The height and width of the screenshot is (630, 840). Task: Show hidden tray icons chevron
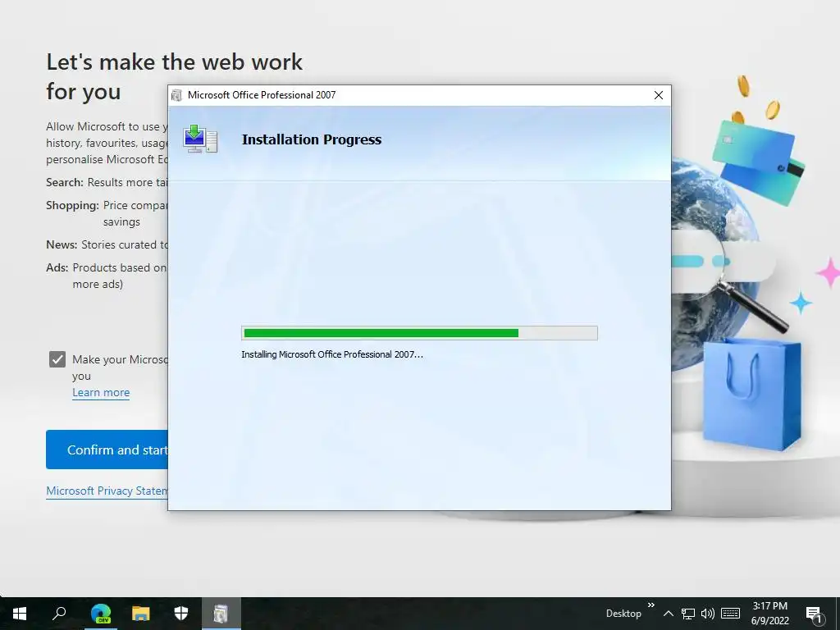[x=669, y=614]
